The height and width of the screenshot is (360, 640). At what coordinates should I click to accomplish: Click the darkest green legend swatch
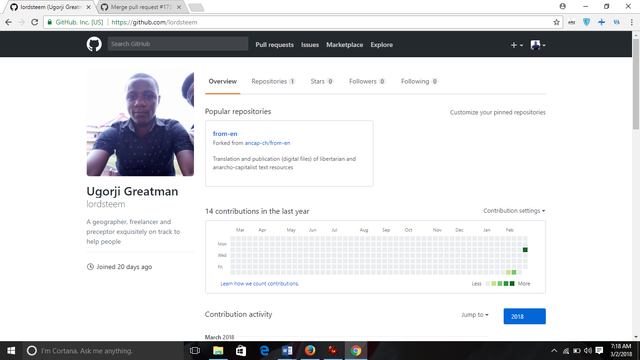tap(512, 284)
